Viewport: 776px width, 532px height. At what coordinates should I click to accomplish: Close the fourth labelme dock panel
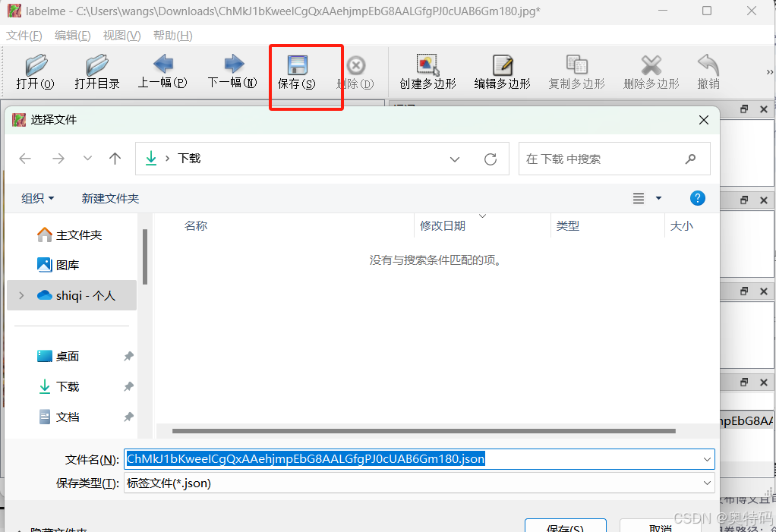pos(764,382)
